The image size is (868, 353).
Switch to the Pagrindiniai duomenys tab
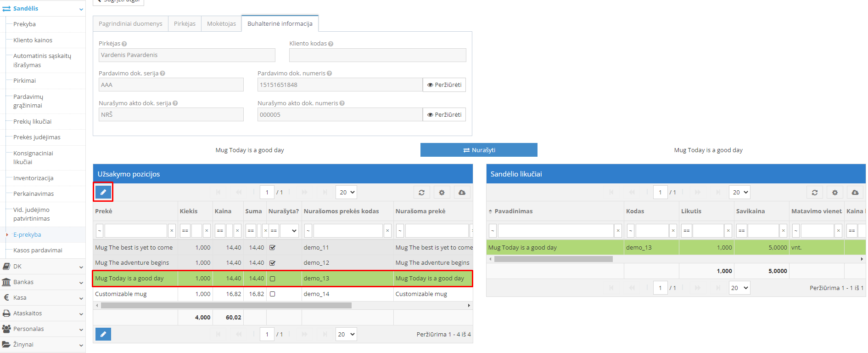pos(130,24)
